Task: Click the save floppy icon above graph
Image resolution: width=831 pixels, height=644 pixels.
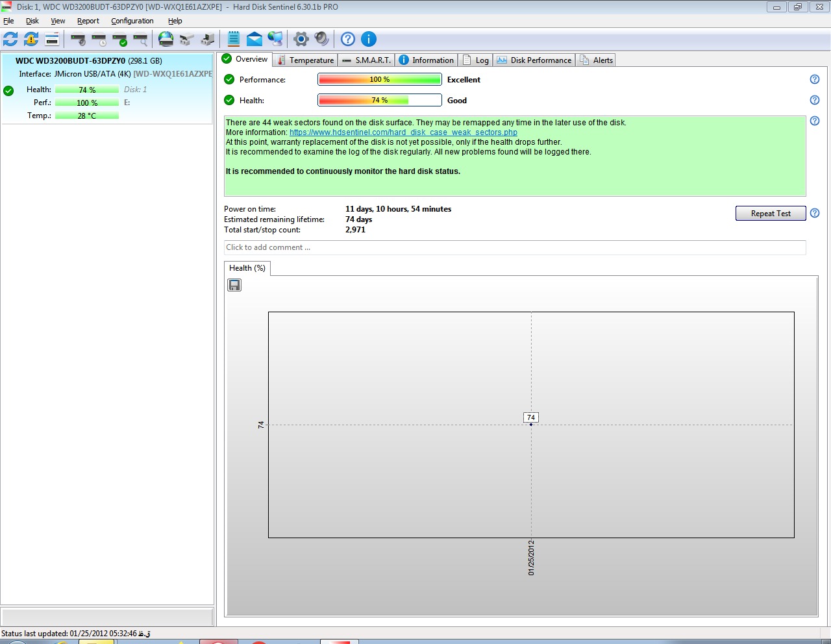Action: click(x=234, y=285)
